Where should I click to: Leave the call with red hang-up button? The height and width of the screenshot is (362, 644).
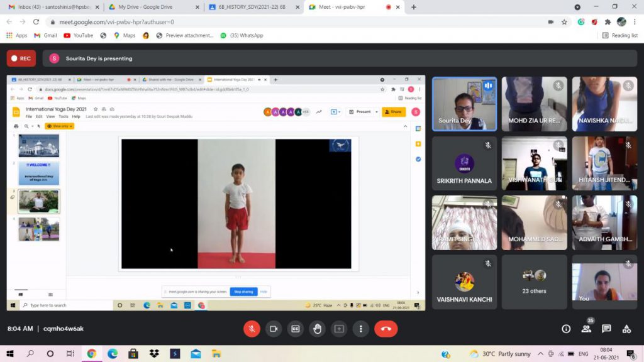[386, 329]
